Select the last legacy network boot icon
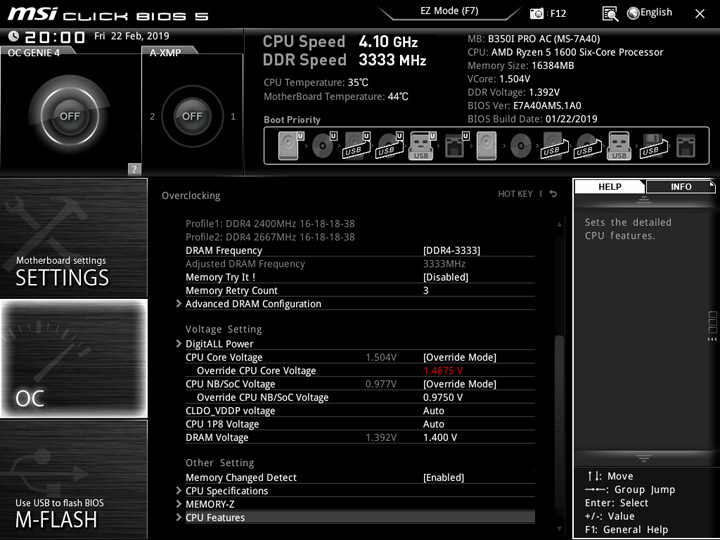Image resolution: width=720 pixels, height=540 pixels. 686,146
